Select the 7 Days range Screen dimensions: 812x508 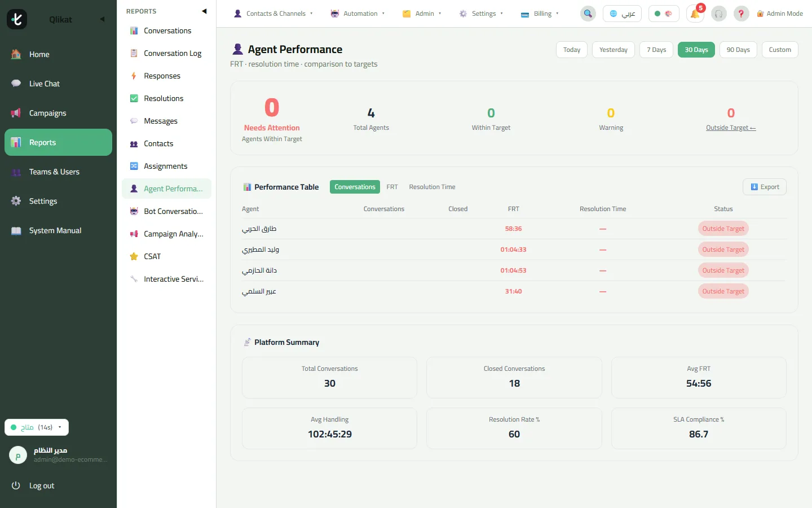click(656, 50)
